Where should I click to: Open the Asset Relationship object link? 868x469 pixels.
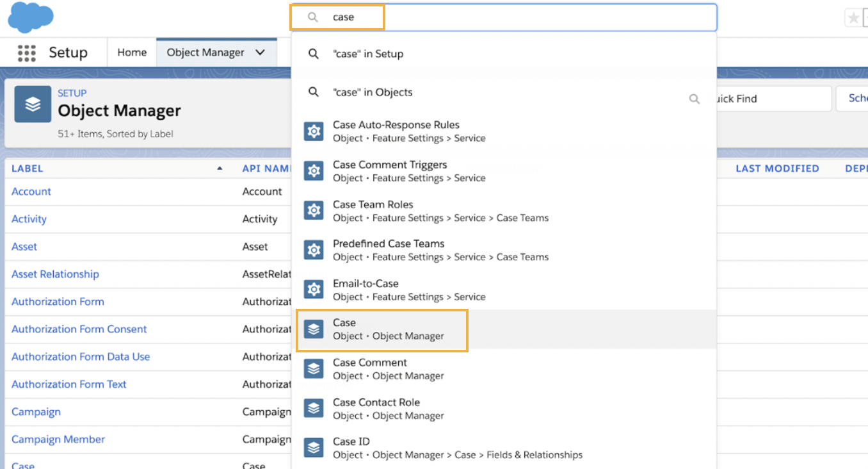(55, 274)
